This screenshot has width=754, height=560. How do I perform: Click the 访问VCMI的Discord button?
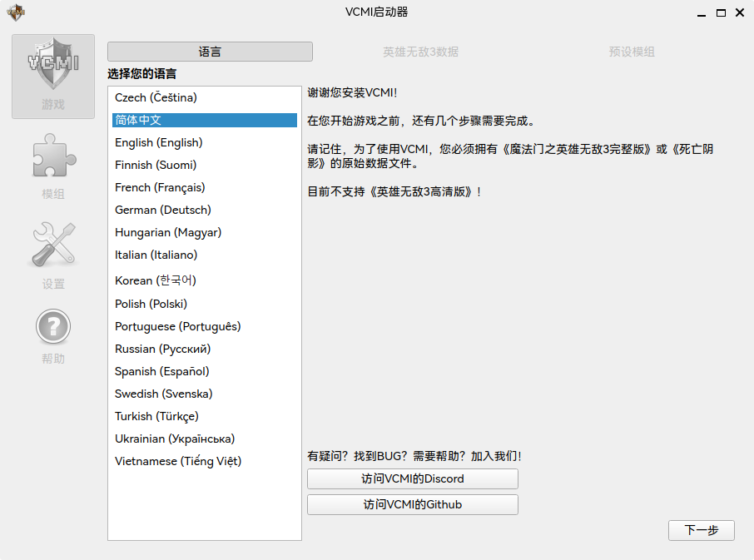413,478
